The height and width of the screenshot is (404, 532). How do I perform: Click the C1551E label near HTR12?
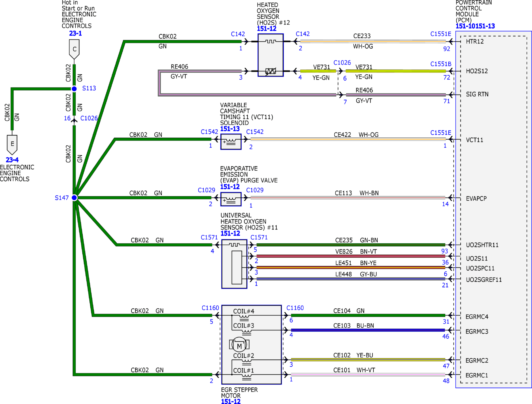[441, 34]
